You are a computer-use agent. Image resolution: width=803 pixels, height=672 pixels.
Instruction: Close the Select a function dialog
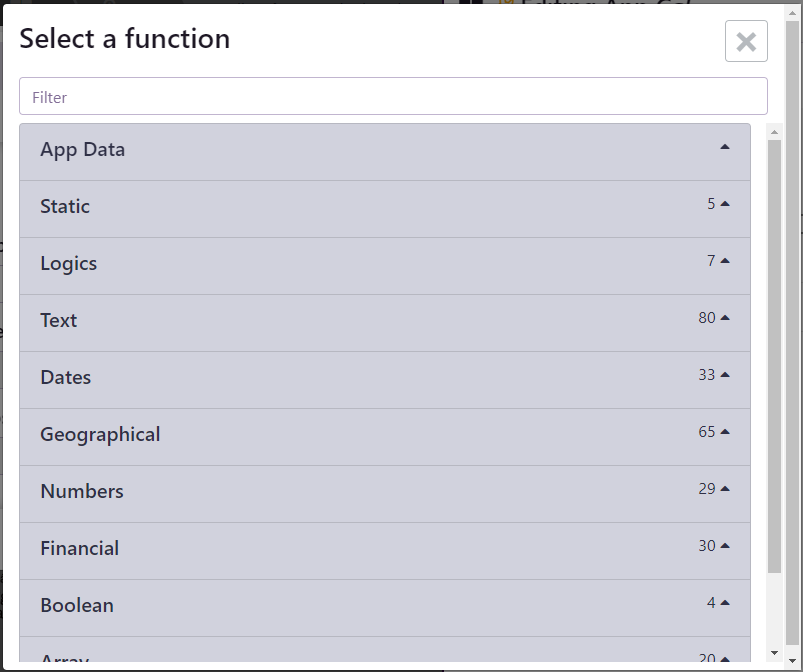click(x=746, y=41)
